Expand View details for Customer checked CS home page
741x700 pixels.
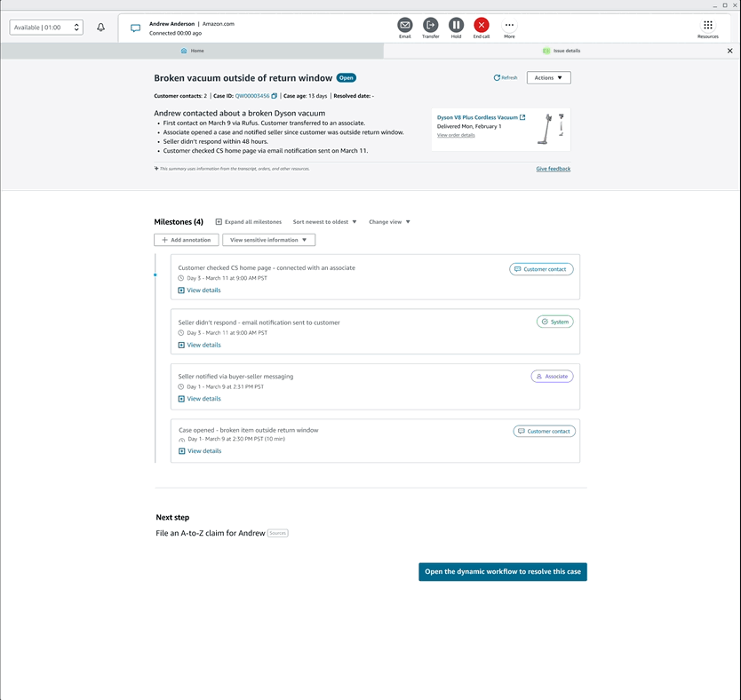point(199,290)
